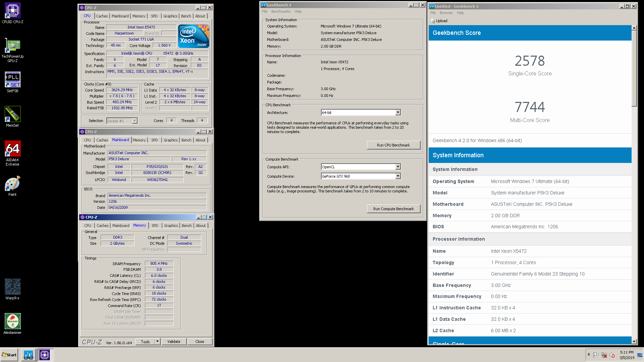Switch to Caches tab in top CPU-Z
The height and width of the screenshot is (362, 644).
pyautogui.click(x=102, y=16)
